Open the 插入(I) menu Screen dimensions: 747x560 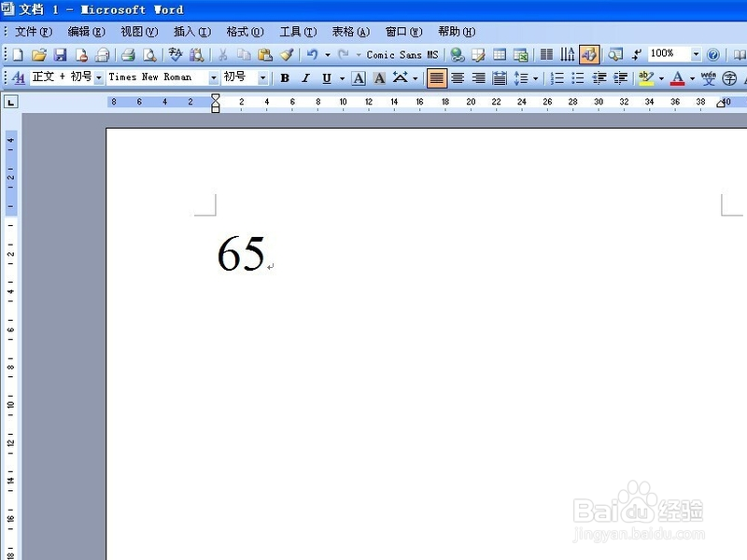pyautogui.click(x=192, y=32)
